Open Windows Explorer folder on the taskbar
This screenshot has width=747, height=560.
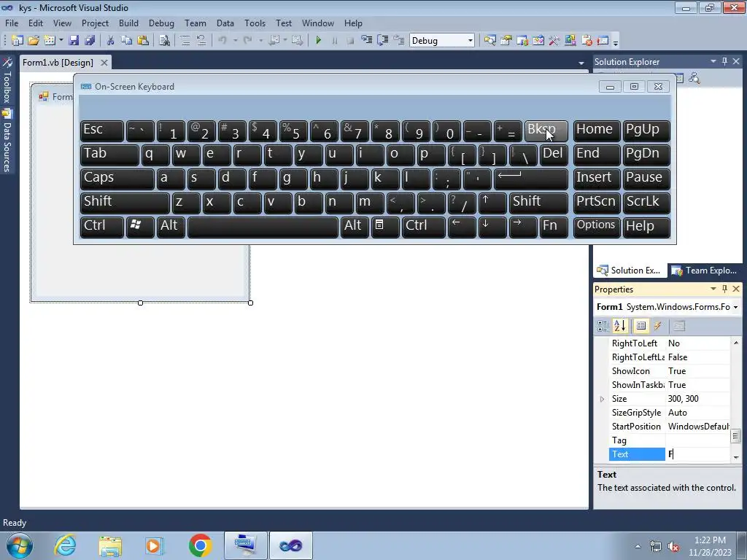(x=110, y=545)
